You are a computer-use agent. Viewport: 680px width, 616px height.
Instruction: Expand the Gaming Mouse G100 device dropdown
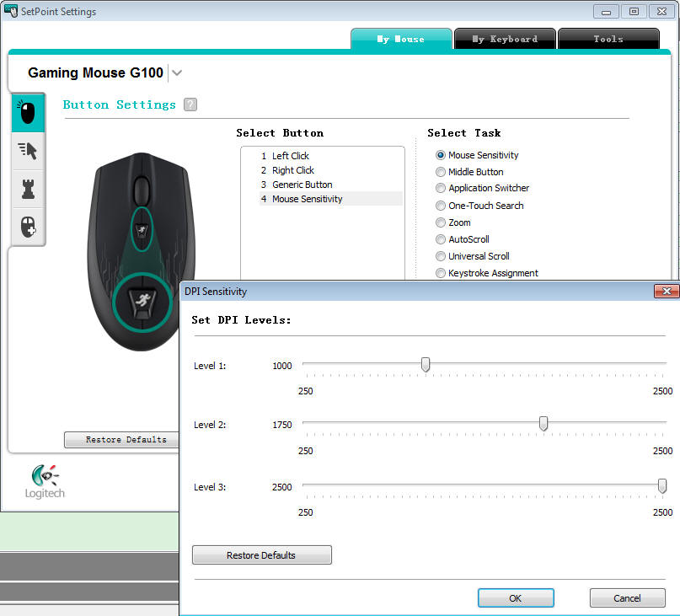click(176, 72)
